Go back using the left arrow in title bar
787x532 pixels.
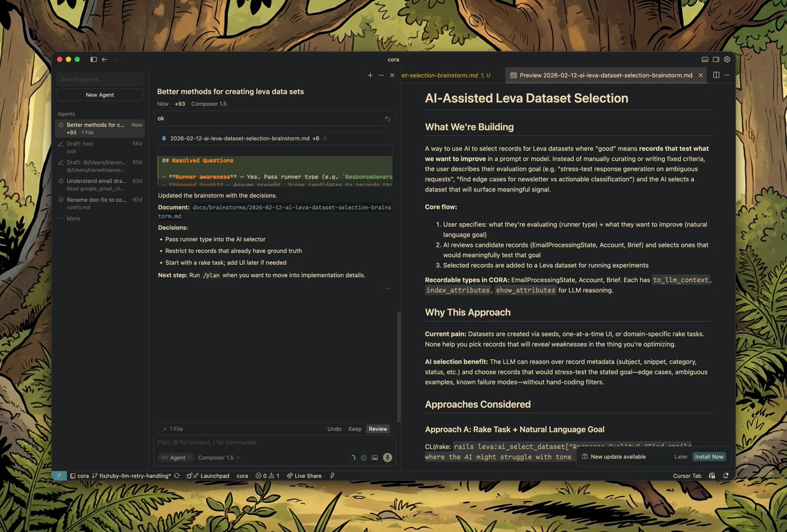click(104, 59)
